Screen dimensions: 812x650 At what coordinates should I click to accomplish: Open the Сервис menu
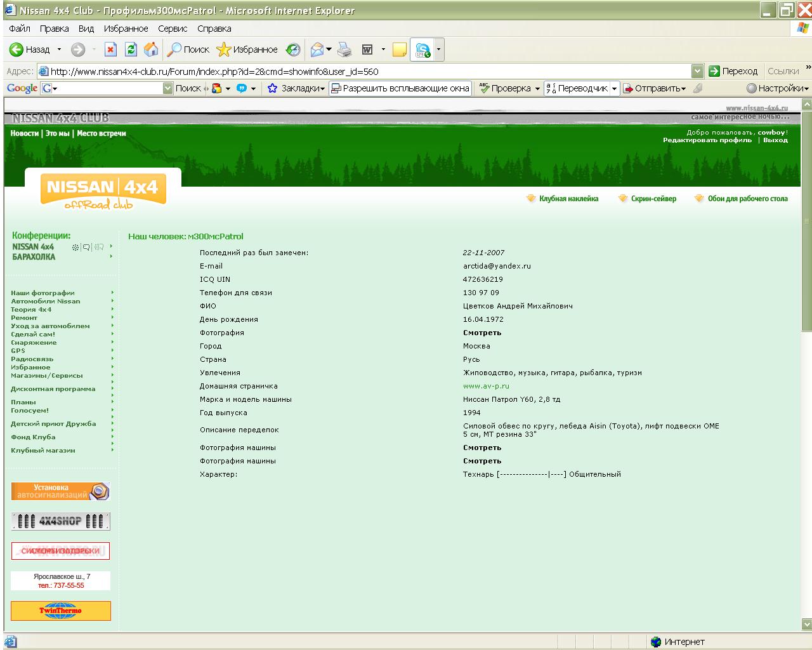pyautogui.click(x=173, y=29)
